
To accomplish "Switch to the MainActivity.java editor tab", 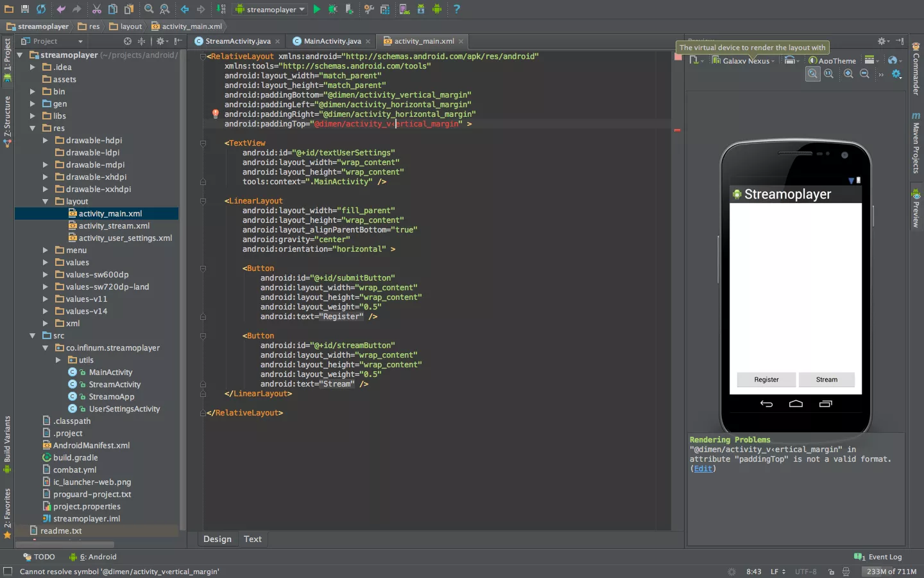I will point(331,40).
